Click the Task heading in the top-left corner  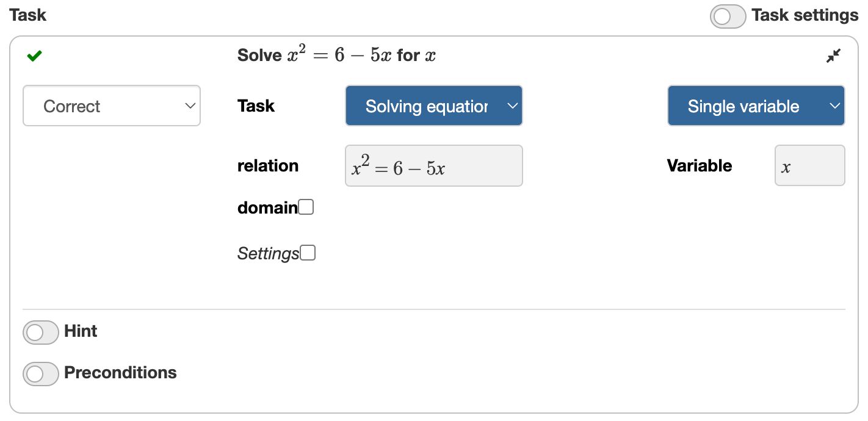point(28,15)
